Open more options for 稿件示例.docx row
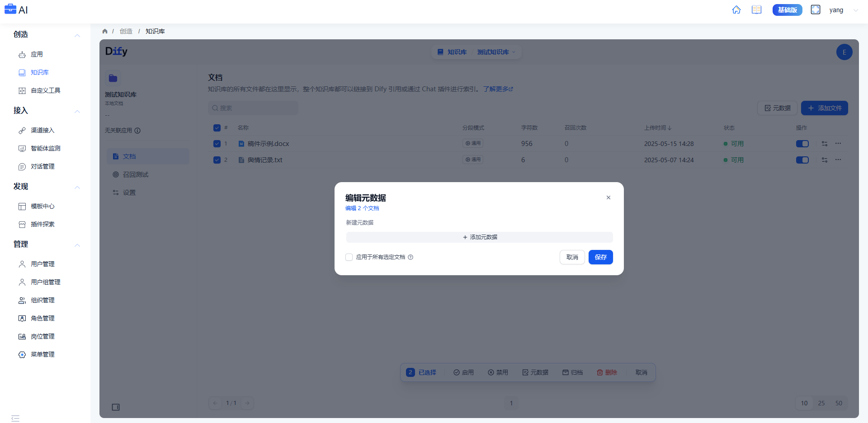 [838, 143]
